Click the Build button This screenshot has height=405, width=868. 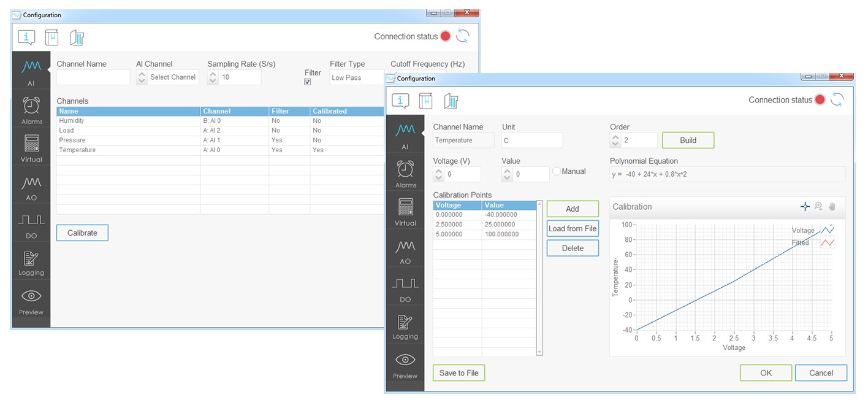coord(688,141)
